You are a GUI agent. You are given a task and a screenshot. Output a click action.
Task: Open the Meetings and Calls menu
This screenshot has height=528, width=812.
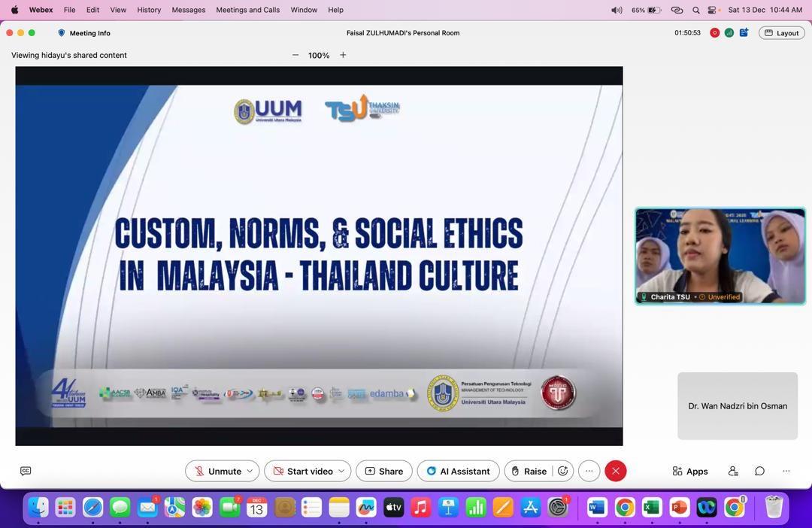tap(247, 10)
